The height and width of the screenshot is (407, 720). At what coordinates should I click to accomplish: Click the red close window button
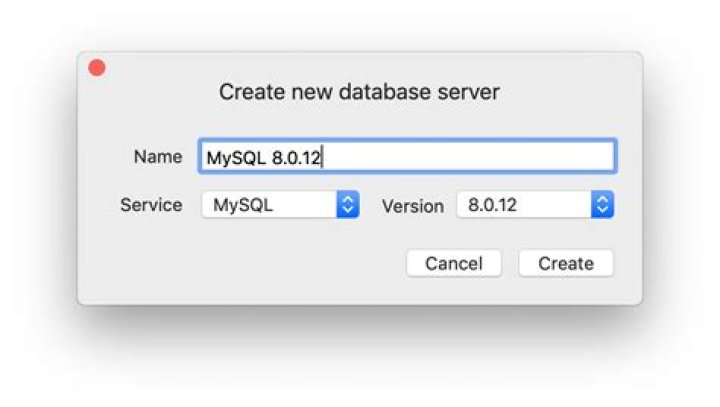click(97, 68)
